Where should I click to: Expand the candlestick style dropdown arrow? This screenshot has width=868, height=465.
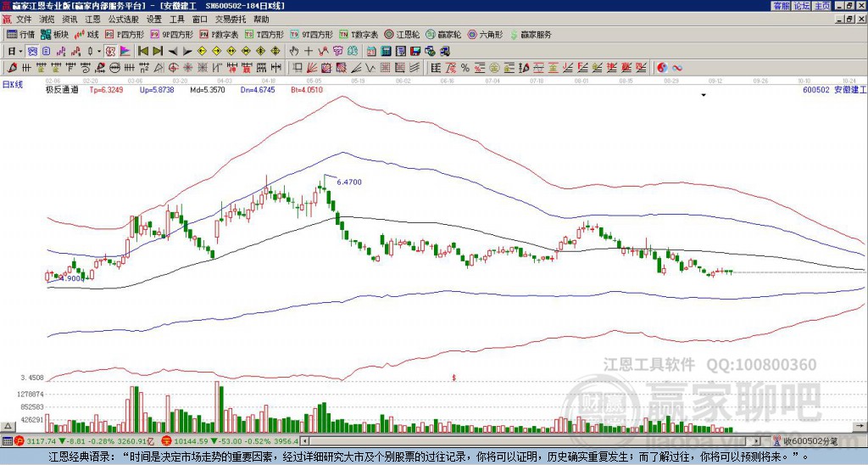[99, 52]
